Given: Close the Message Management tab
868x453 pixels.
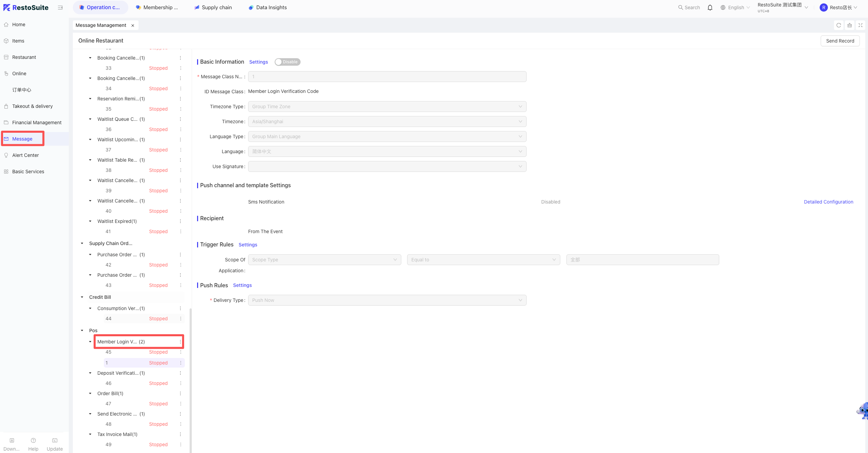Looking at the screenshot, I should (133, 26).
